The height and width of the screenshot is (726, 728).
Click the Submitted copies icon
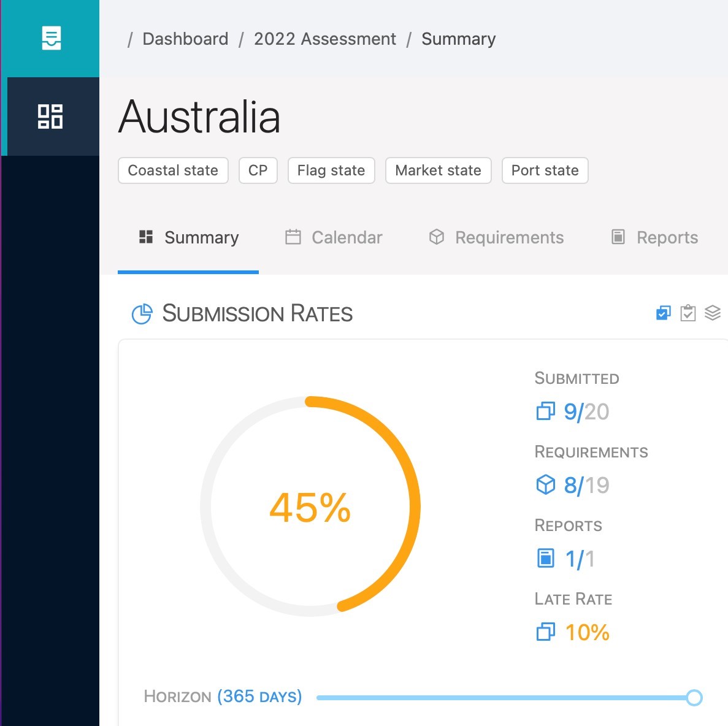pos(545,411)
